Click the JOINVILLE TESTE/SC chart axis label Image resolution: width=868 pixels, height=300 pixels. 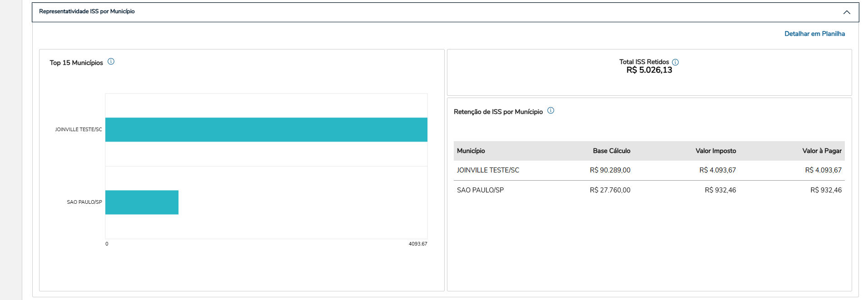coord(79,130)
